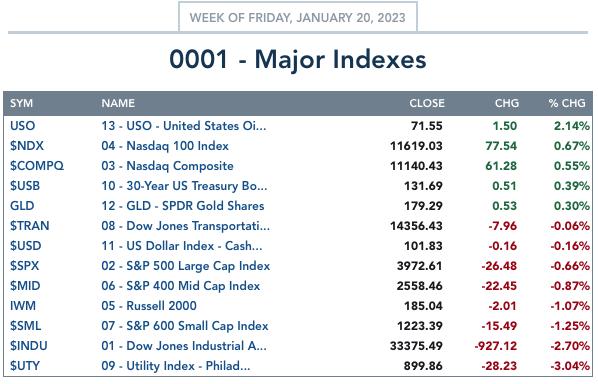
Task: Open the $NDX symbol link
Action: 27,146
